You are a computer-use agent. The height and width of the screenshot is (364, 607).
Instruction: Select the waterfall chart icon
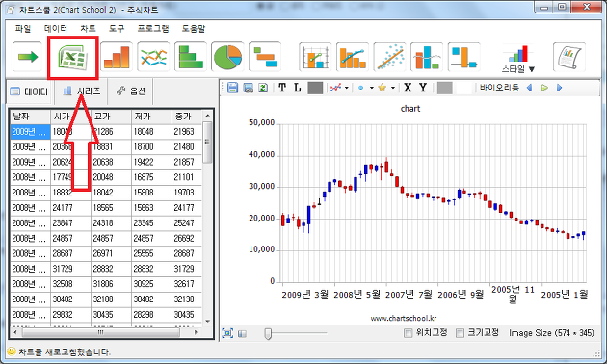click(463, 58)
